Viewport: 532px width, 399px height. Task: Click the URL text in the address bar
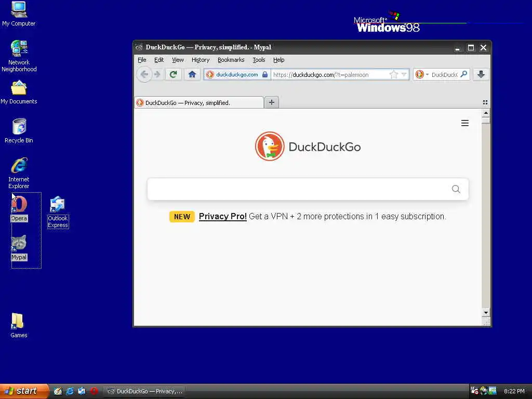point(321,75)
